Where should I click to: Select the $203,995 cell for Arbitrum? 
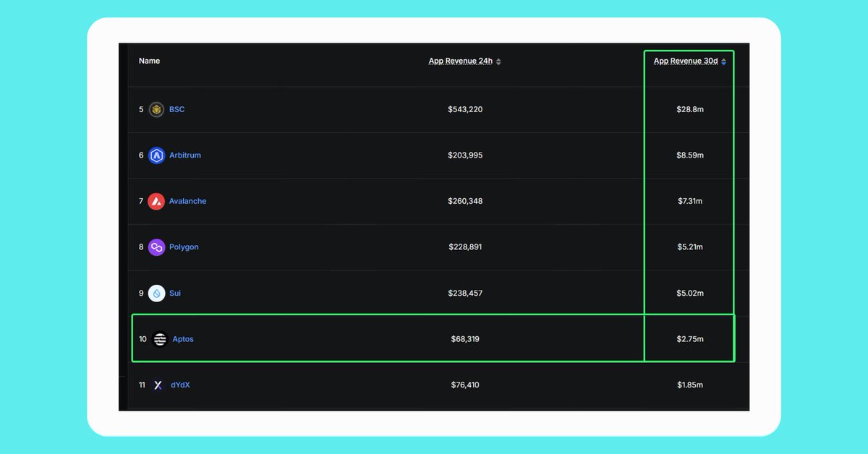465,155
